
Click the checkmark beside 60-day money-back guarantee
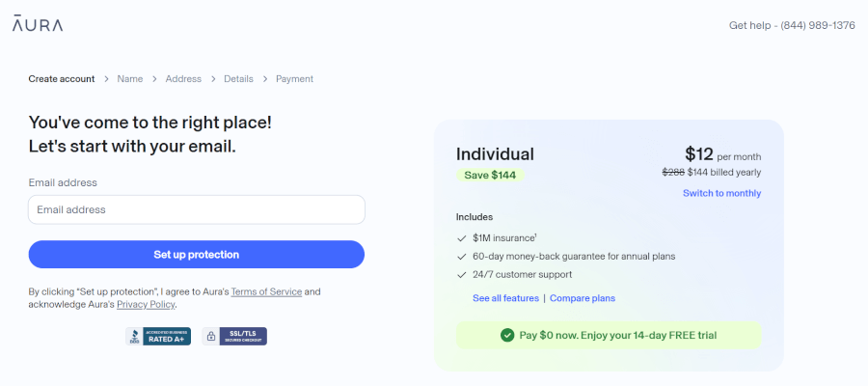pos(462,257)
